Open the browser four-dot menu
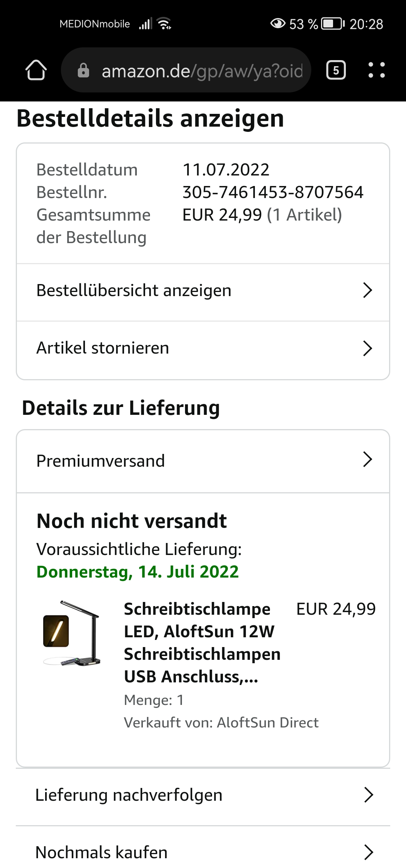The width and height of the screenshot is (406, 868). (376, 70)
